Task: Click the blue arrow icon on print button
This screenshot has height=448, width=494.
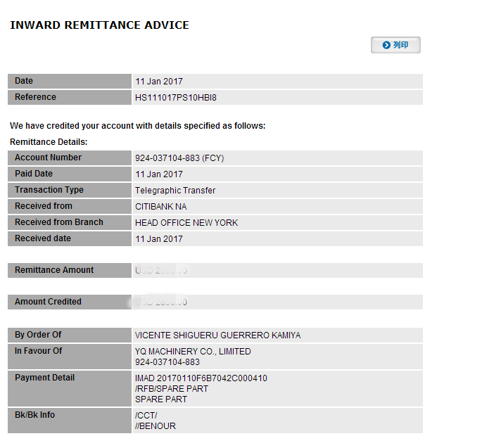Action: tap(386, 45)
